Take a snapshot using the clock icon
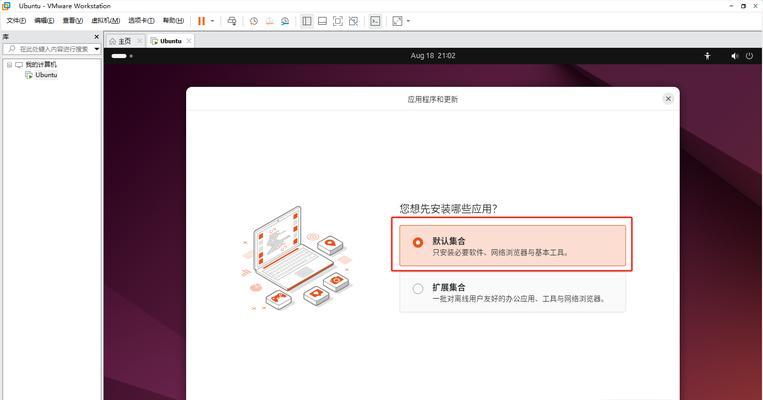 (x=254, y=21)
